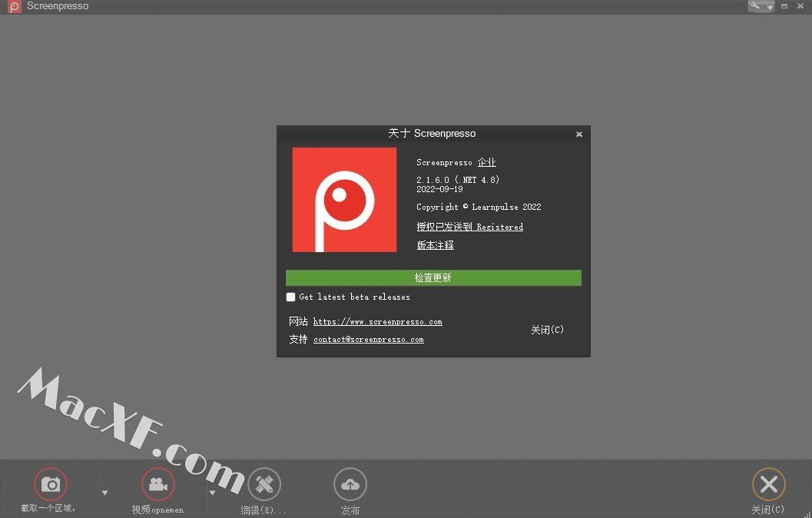Start video recording with camcorder icon
Screen dimensions: 812x518
point(158,484)
